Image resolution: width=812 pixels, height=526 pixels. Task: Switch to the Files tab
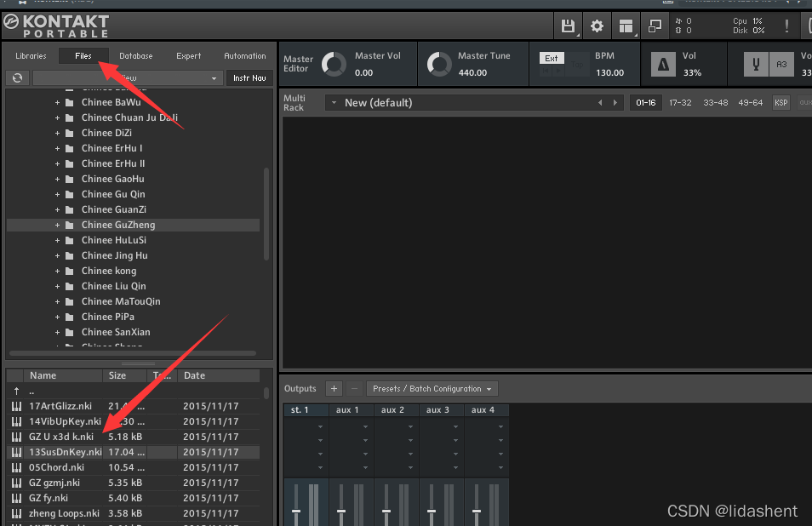(x=83, y=56)
